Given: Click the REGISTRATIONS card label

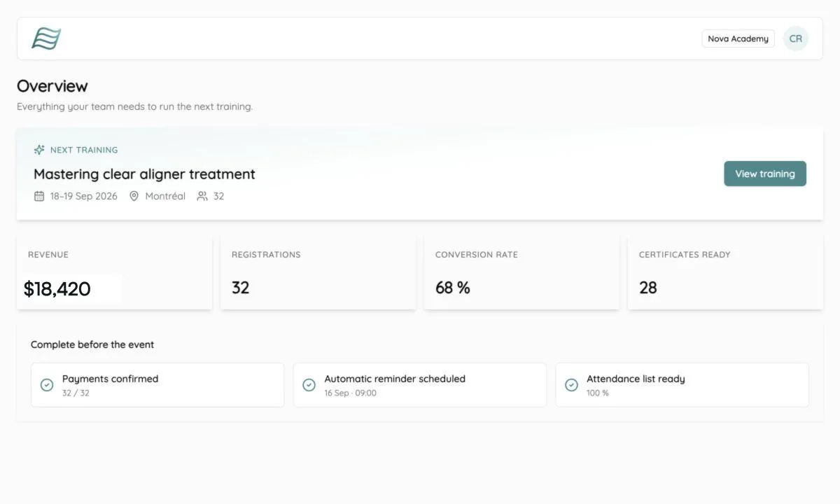Looking at the screenshot, I should tap(266, 255).
